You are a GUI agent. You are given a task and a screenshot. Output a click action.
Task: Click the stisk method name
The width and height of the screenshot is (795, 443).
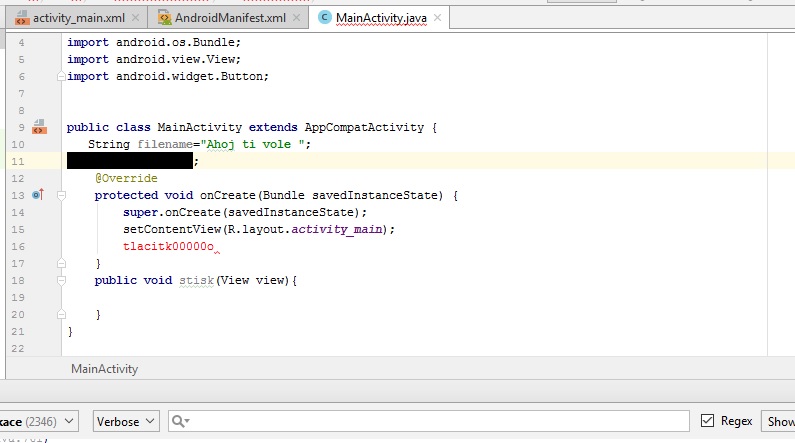tap(197, 280)
